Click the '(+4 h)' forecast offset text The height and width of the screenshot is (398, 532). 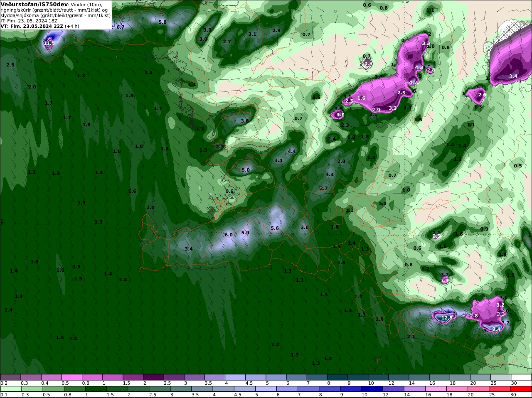pos(72,26)
